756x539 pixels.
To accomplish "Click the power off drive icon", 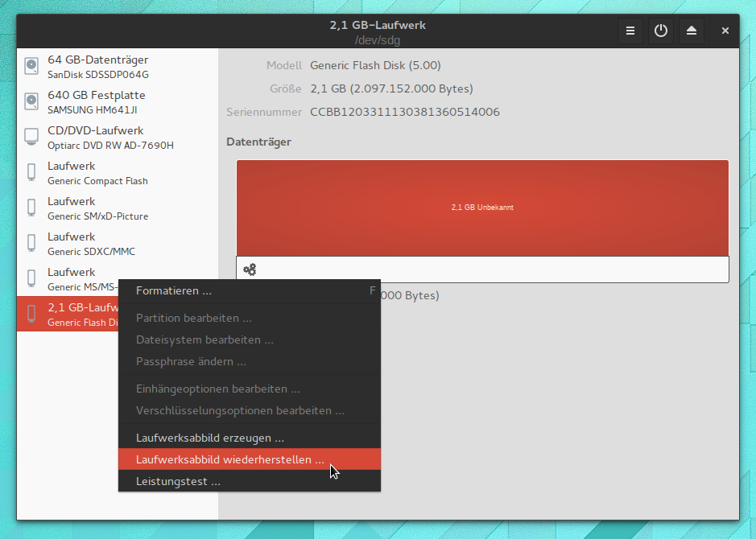I will (661, 31).
